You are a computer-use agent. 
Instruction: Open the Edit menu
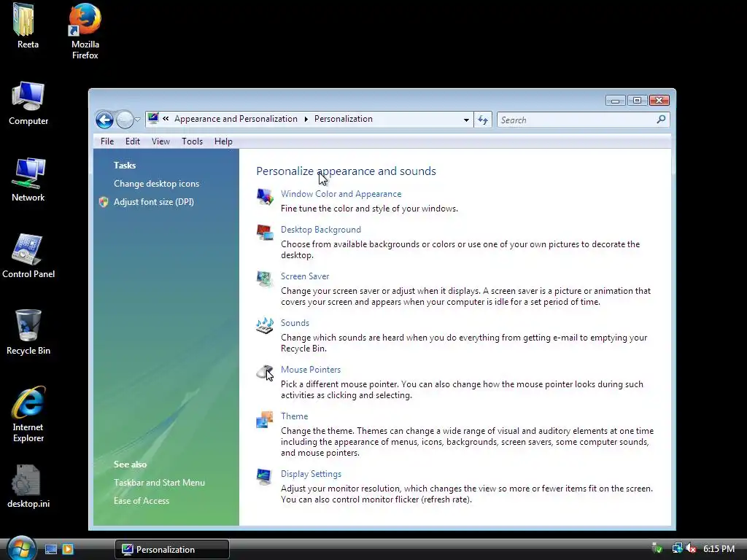coord(133,141)
